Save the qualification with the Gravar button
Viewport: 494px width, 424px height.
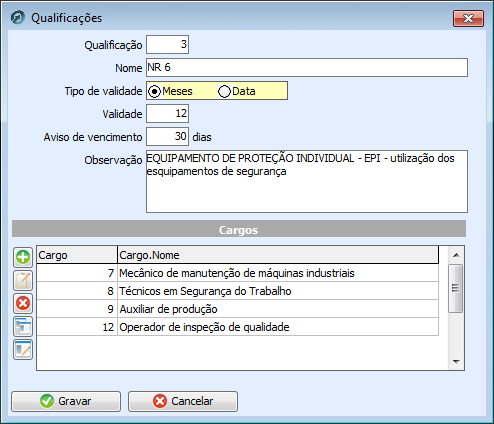click(66, 401)
